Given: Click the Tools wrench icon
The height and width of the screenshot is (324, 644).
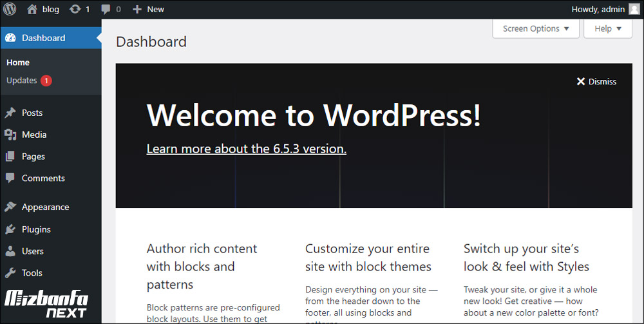Looking at the screenshot, I should (10, 272).
